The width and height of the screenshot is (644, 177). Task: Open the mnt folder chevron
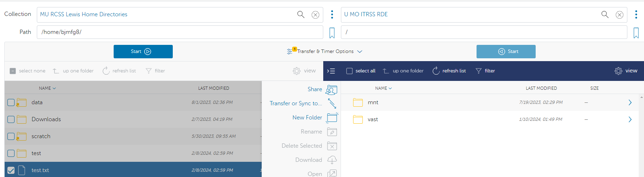coord(630,102)
